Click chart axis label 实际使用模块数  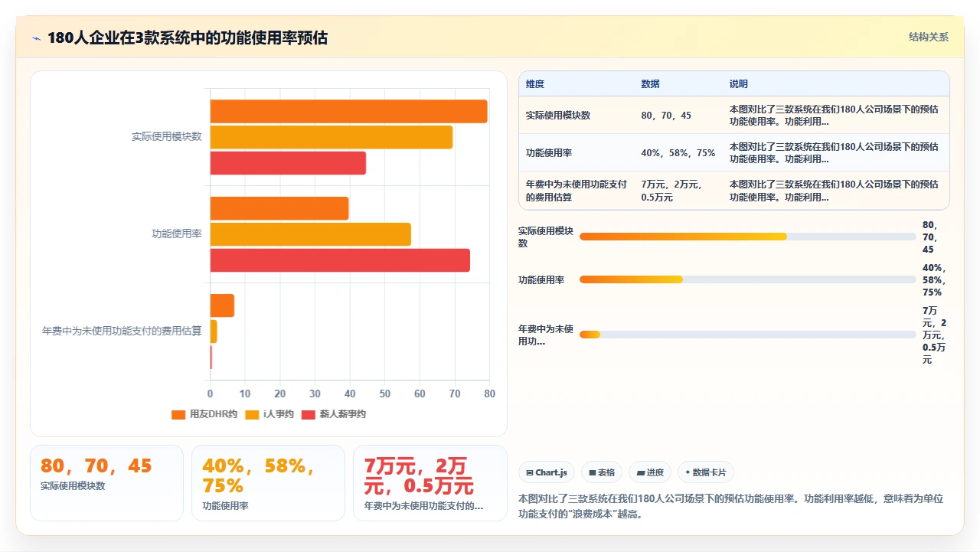(x=167, y=136)
